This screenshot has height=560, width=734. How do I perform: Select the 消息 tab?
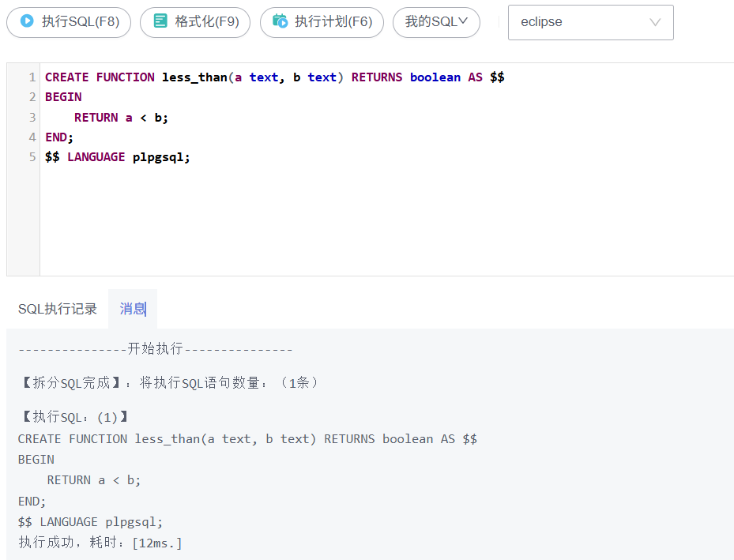pyautogui.click(x=133, y=309)
